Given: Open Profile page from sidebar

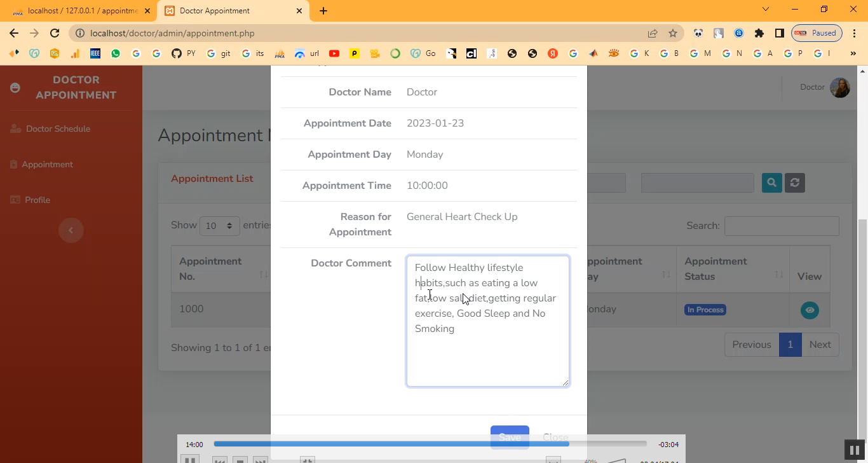Looking at the screenshot, I should 37,200.
